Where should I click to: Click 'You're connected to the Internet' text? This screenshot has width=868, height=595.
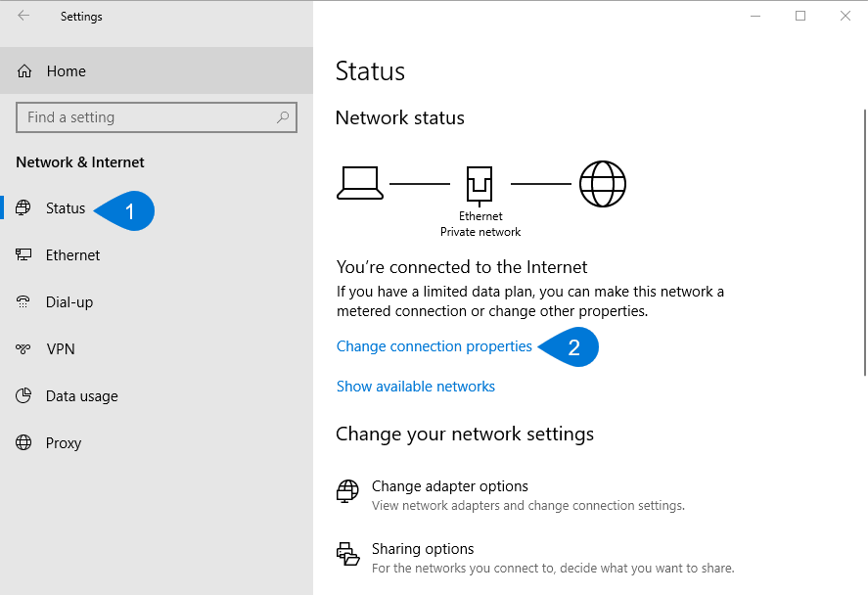pos(461,267)
